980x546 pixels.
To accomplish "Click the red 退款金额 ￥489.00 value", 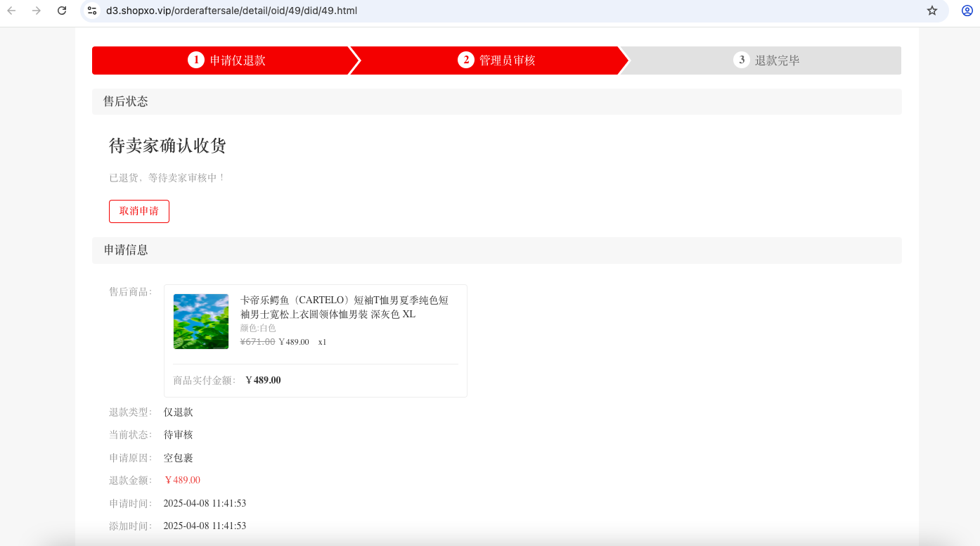I will click(x=182, y=481).
